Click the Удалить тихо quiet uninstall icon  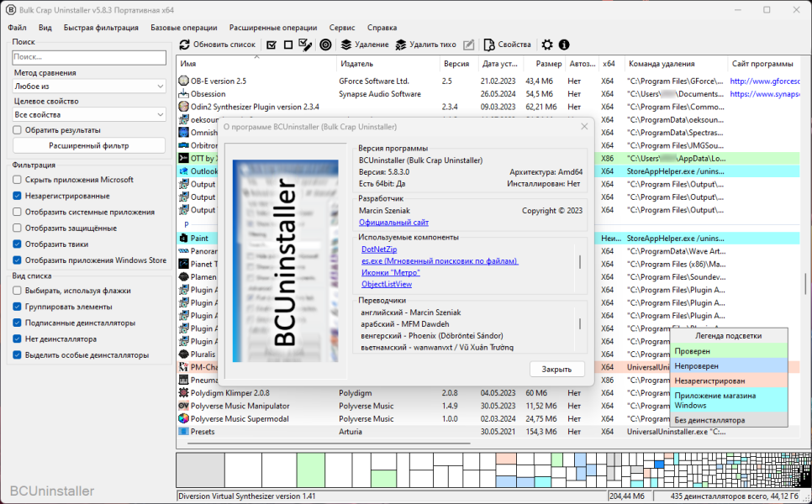point(401,45)
